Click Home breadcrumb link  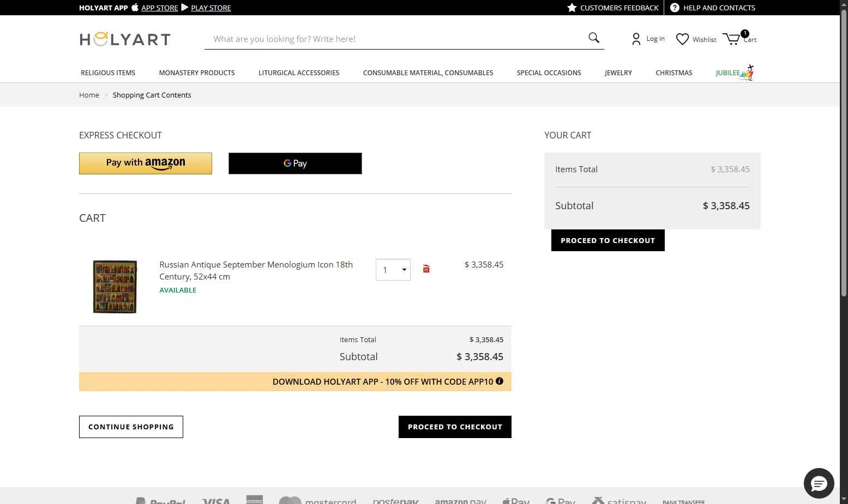89,95
